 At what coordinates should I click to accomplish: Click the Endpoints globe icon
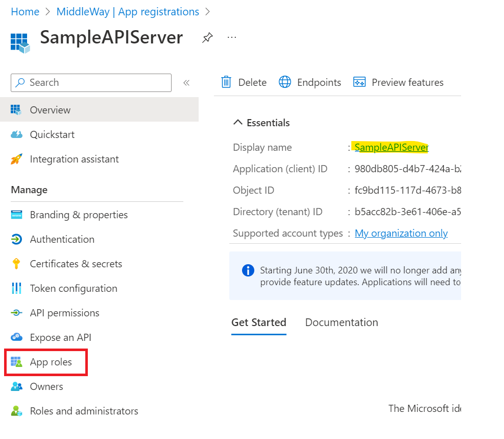[285, 82]
